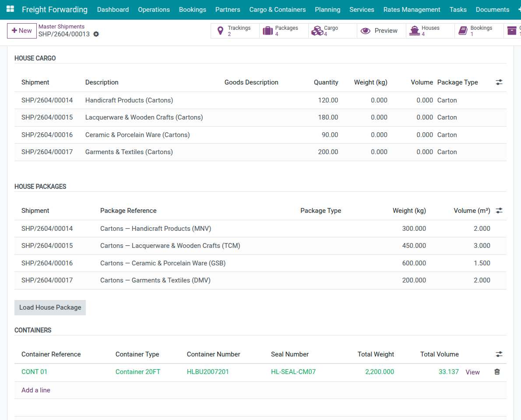Select the SHP/2604/00016 House Cargo row
521x420 pixels.
click(x=47, y=135)
